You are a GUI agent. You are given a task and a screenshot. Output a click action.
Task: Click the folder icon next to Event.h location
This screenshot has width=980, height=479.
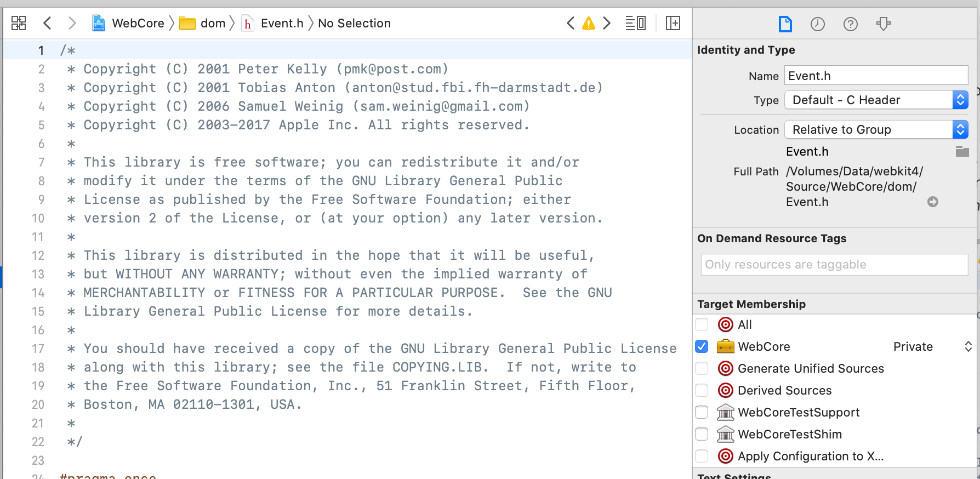click(962, 151)
